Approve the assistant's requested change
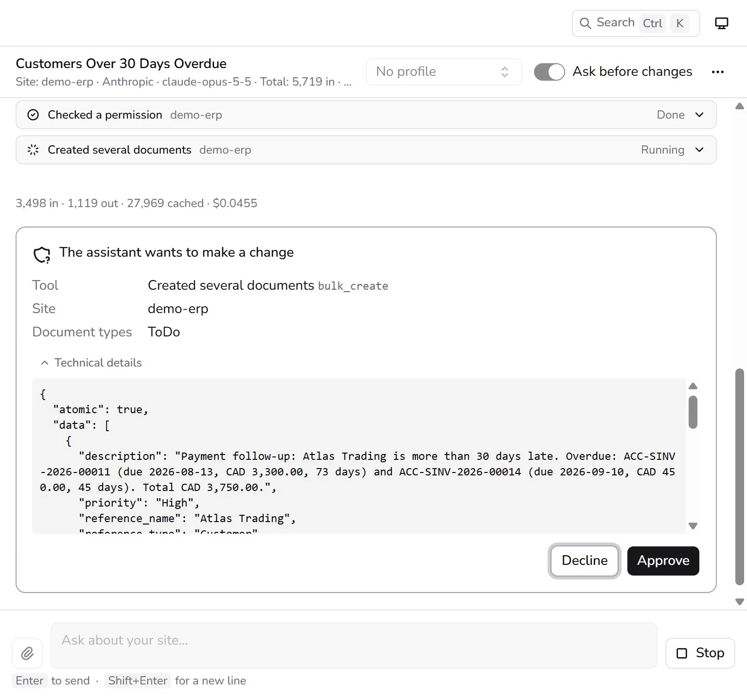Image resolution: width=747 pixels, height=700 pixels. (x=663, y=560)
